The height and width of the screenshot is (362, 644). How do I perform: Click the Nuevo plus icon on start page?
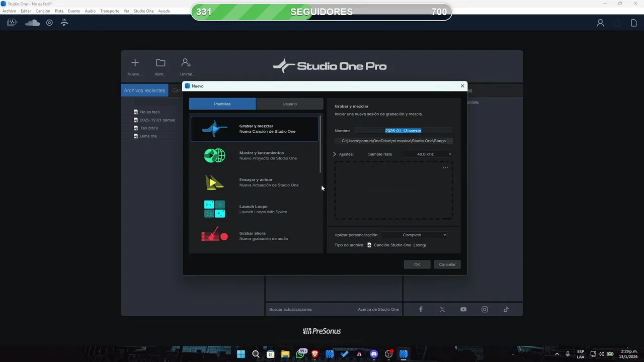pyautogui.click(x=135, y=63)
